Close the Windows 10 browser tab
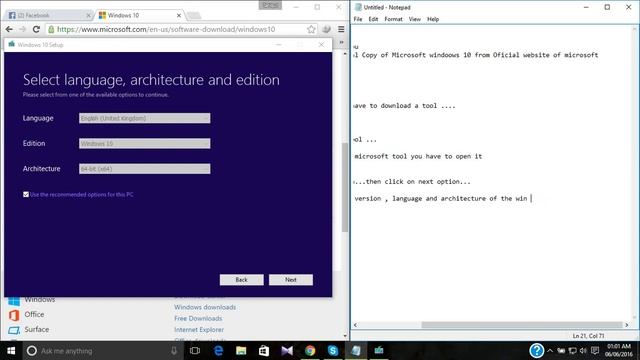640x360 pixels. 179,16
